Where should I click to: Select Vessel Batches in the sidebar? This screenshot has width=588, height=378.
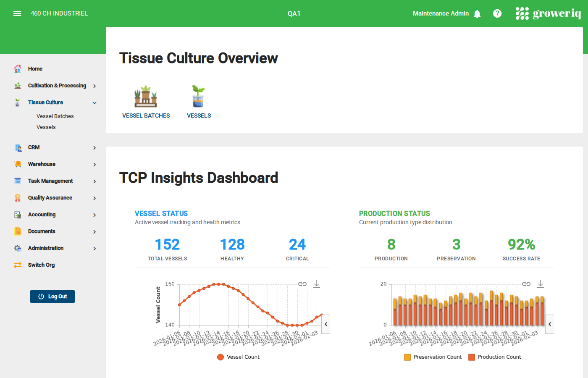(55, 116)
